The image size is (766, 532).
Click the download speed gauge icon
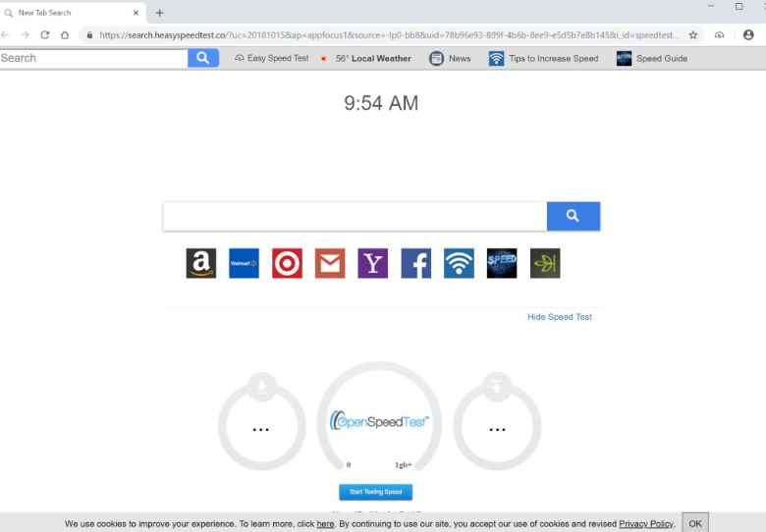[261, 387]
